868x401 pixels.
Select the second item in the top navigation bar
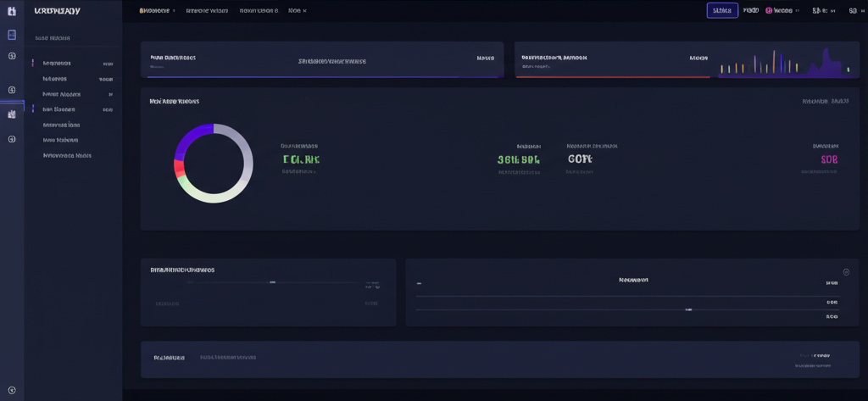[x=207, y=11]
